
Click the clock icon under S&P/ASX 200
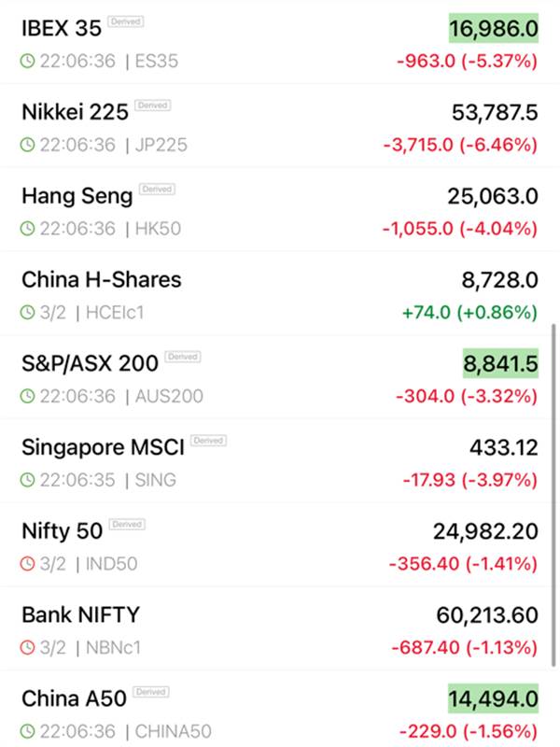(28, 397)
